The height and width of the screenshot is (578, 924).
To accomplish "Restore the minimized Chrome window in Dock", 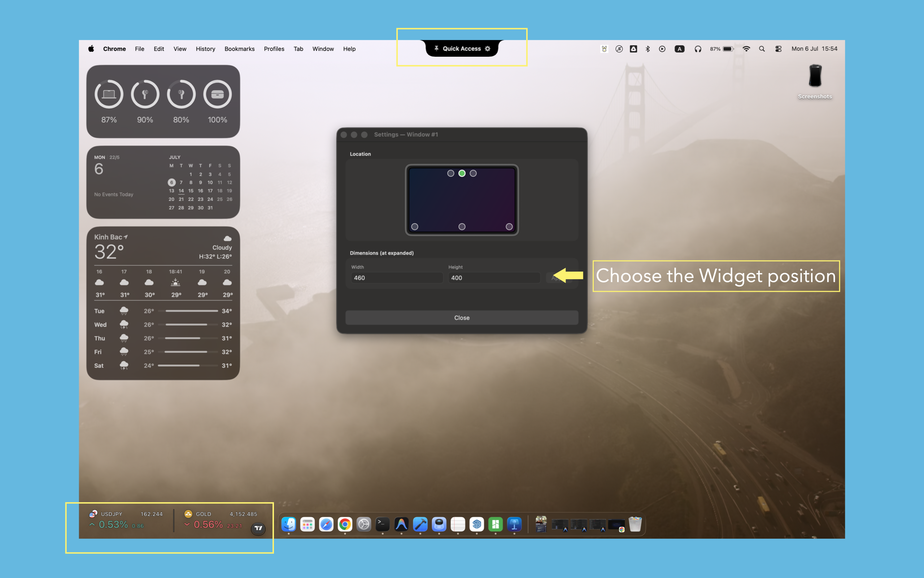I will pos(616,525).
